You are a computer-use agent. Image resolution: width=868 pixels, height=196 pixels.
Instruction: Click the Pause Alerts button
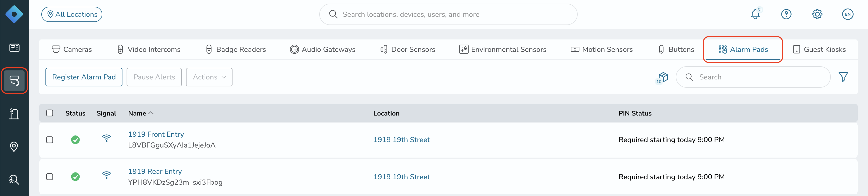pyautogui.click(x=154, y=77)
